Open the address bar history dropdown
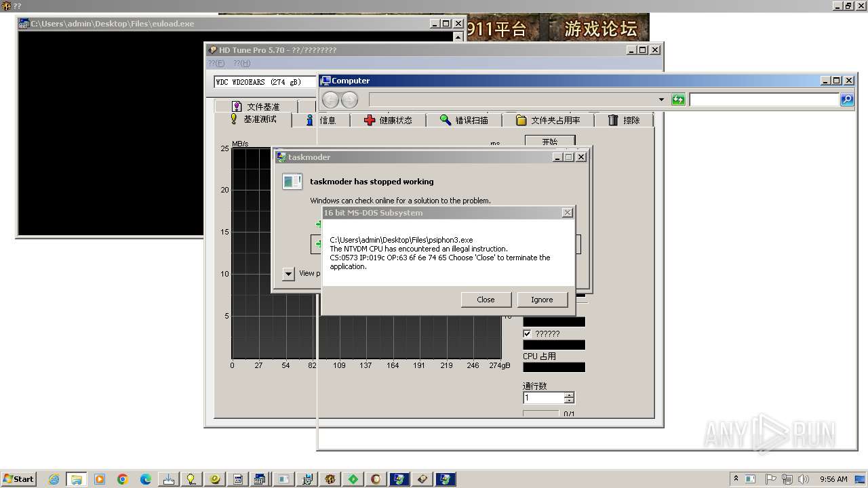Image resolution: width=868 pixels, height=488 pixels. click(661, 100)
